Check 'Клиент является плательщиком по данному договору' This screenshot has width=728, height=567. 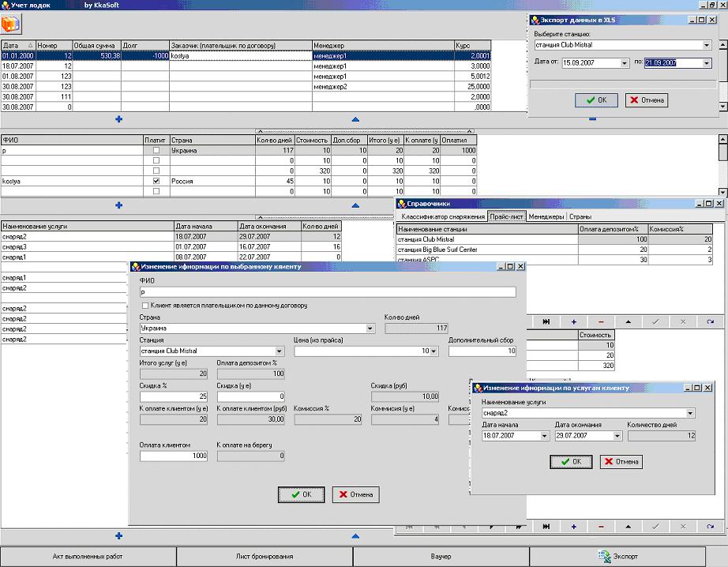point(145,306)
